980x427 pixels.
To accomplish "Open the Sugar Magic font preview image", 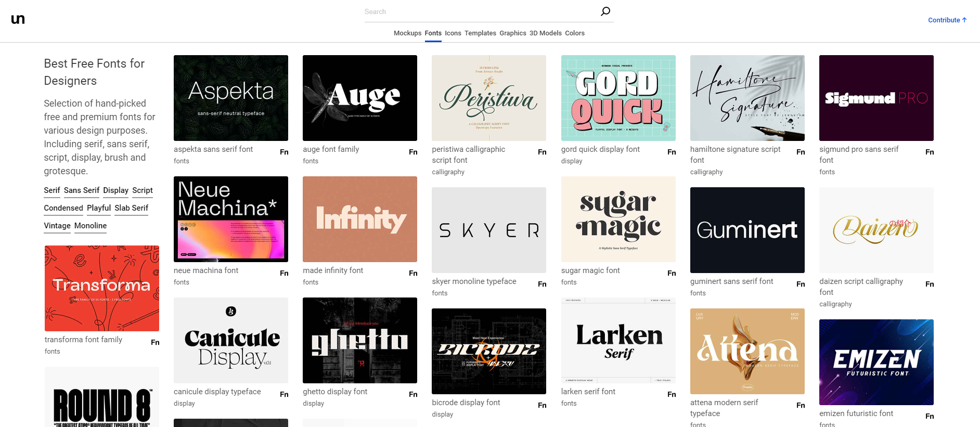I will click(618, 219).
